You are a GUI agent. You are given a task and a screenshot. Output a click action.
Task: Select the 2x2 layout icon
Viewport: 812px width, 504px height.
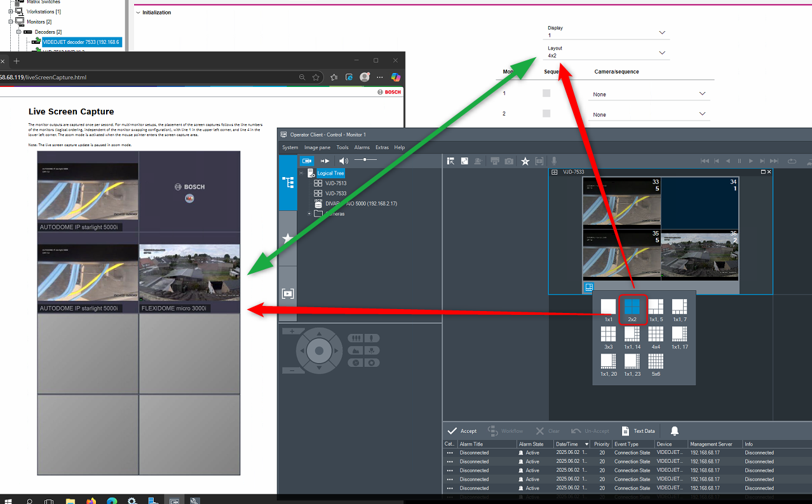click(633, 307)
